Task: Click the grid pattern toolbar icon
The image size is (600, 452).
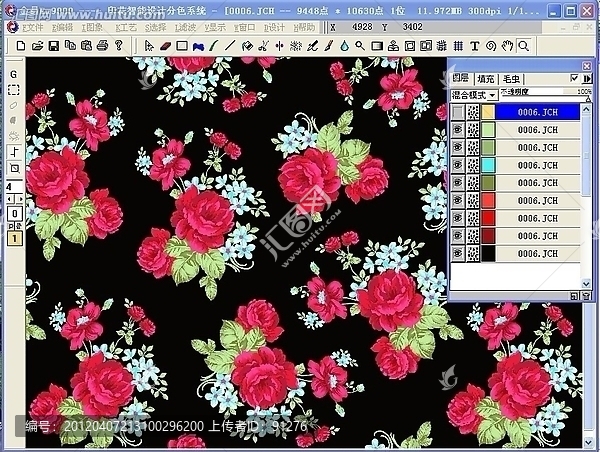Action: click(458, 46)
